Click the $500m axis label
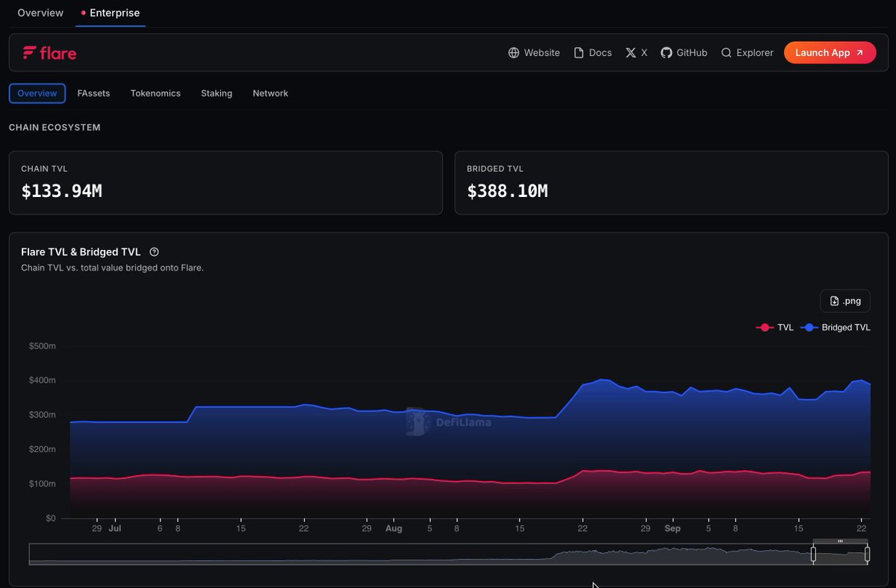 [43, 346]
